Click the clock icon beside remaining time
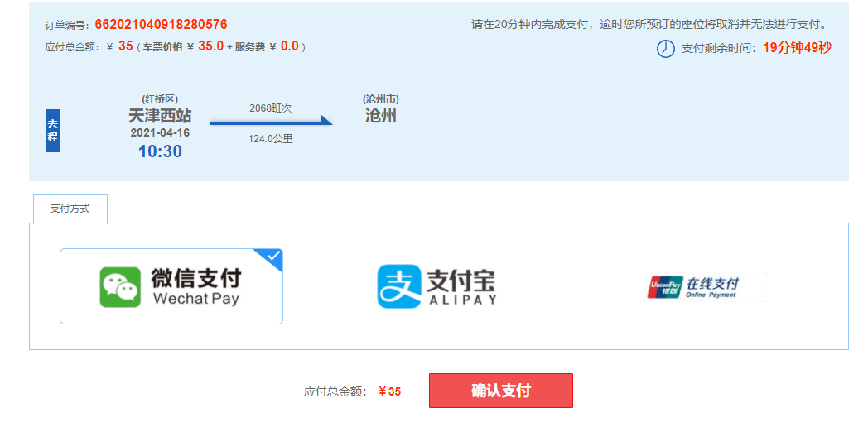 666,48
